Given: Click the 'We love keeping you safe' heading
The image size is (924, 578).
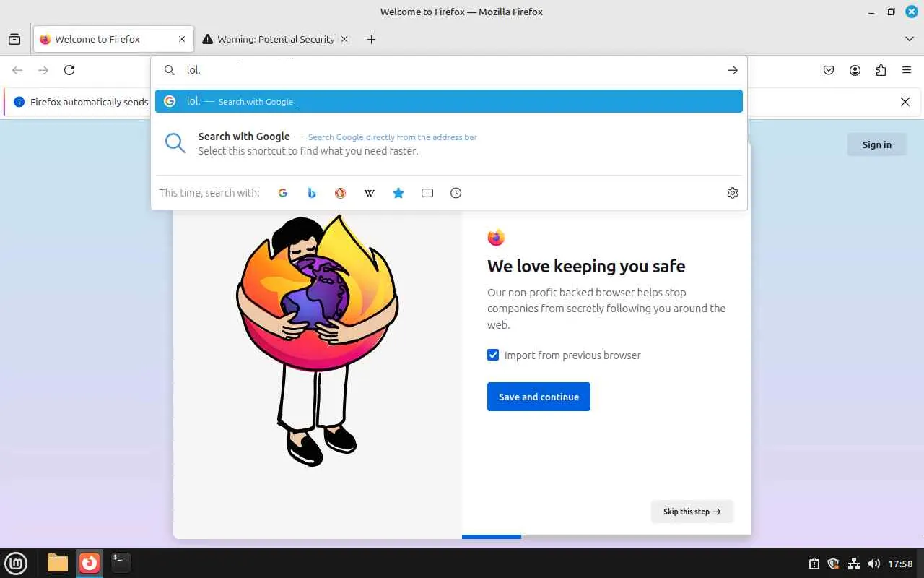Looking at the screenshot, I should point(586,266).
